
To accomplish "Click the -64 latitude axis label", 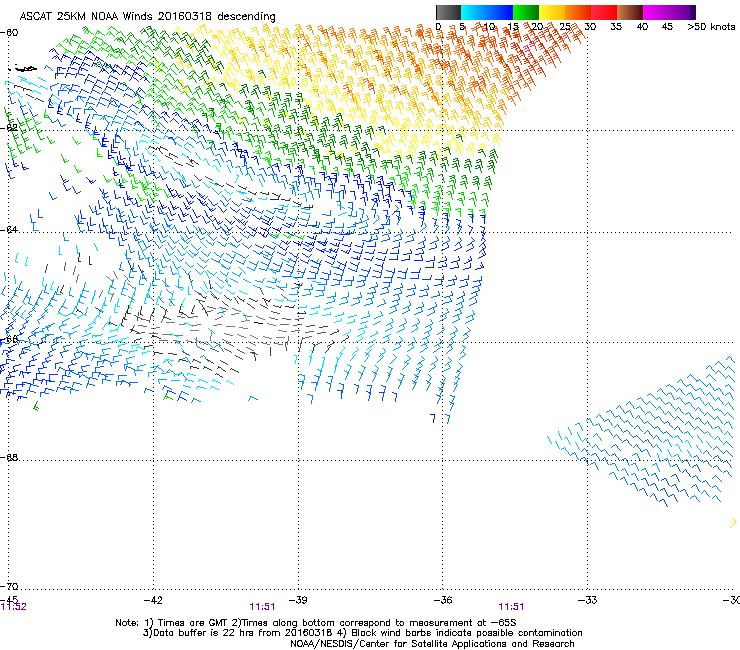I will click(x=9, y=230).
